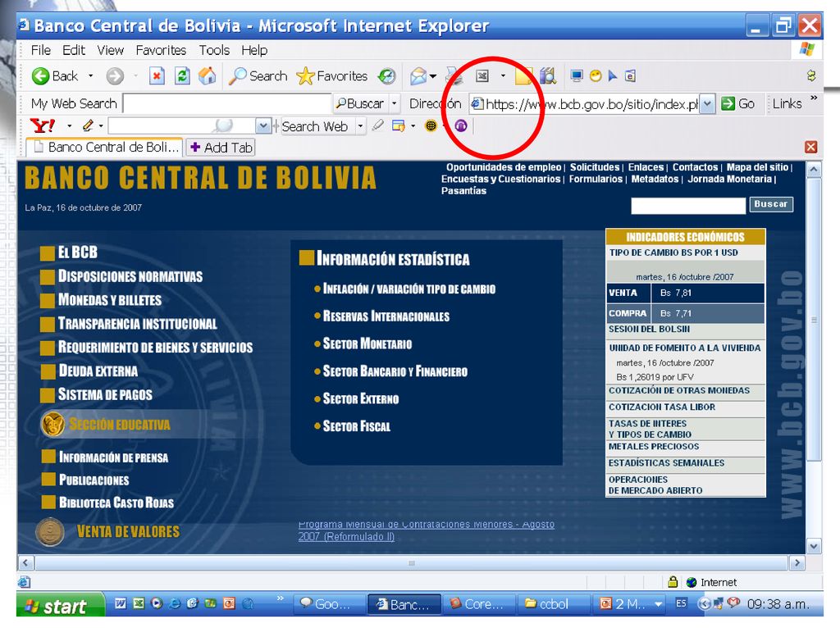840x628 pixels.
Task: Open the Deuda Externa section
Action: (x=98, y=371)
